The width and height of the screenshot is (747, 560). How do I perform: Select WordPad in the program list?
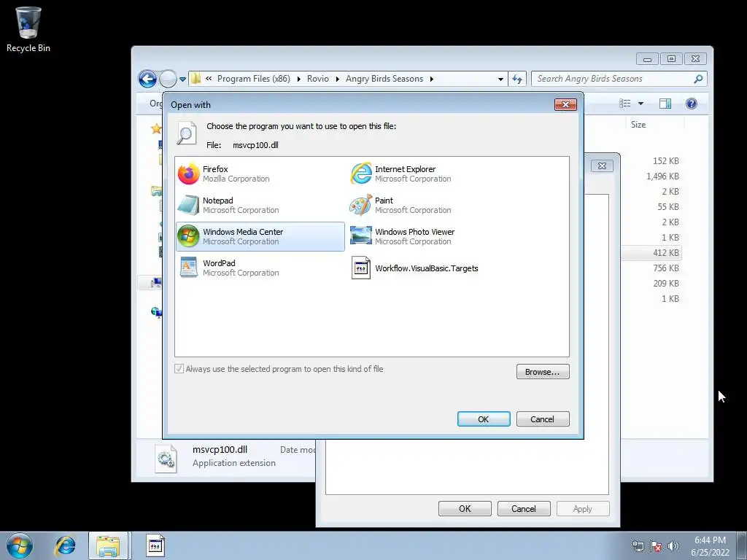tap(260, 268)
